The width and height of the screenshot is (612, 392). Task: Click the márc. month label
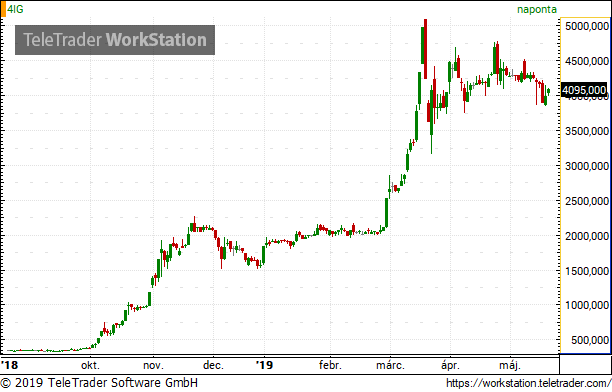point(390,365)
